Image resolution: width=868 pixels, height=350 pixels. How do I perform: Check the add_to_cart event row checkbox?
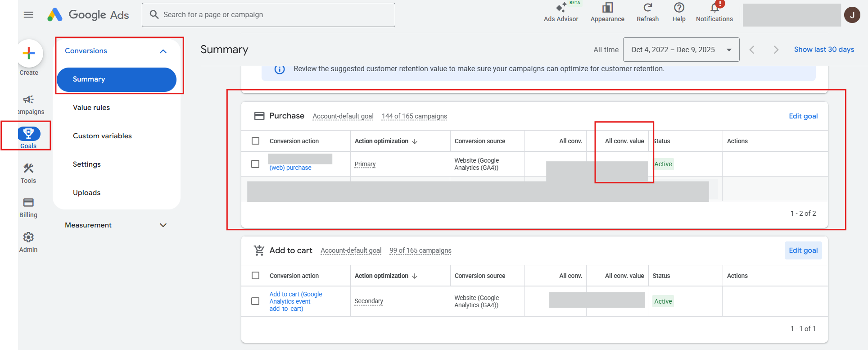coord(255,301)
